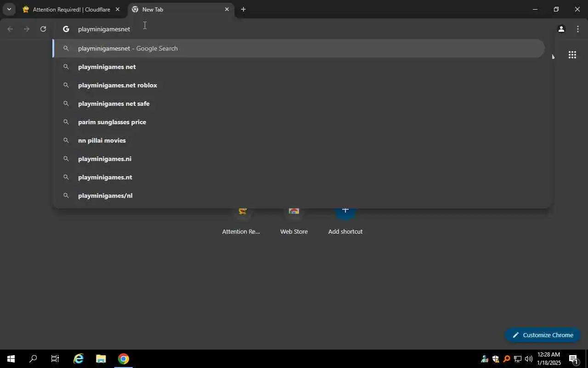This screenshot has width=588, height=368.
Task: Open the Google apps grid icon
Action: (572, 55)
